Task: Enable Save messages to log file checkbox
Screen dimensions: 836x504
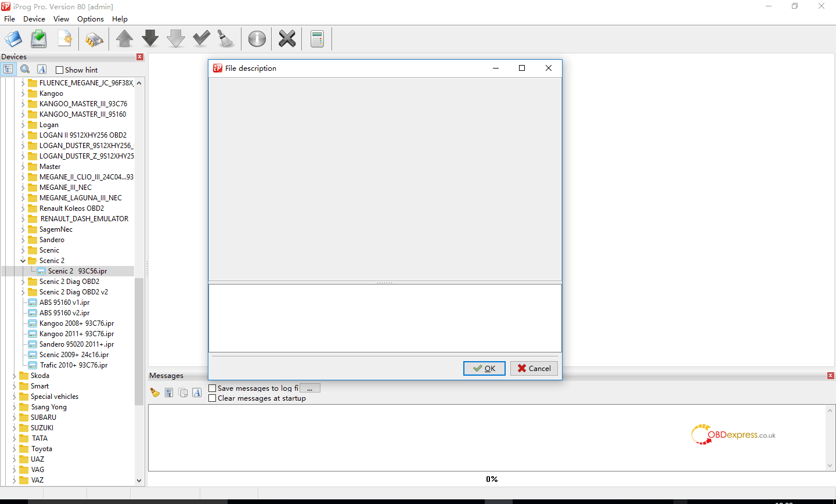Action: (x=212, y=388)
